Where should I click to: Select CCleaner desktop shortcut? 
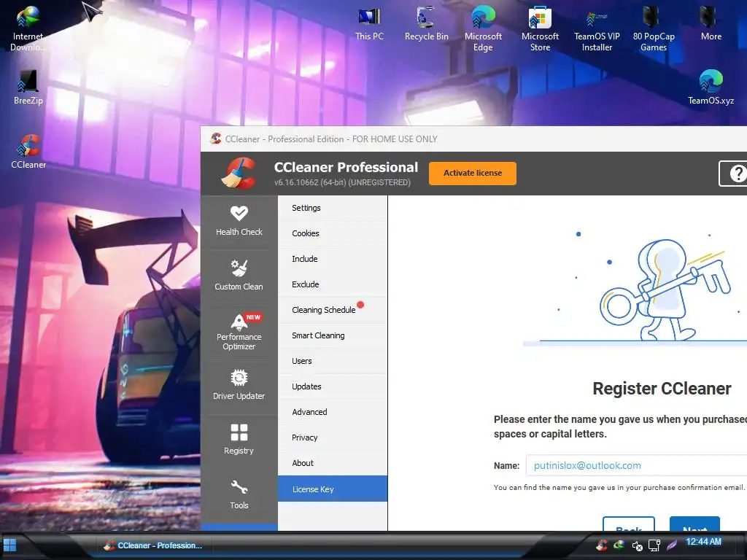click(x=28, y=152)
